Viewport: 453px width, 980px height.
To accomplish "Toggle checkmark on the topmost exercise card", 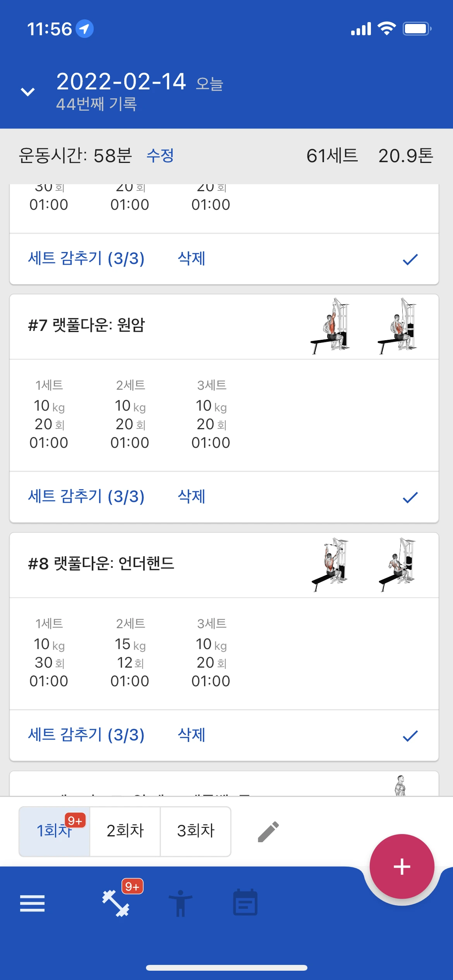I will click(410, 259).
